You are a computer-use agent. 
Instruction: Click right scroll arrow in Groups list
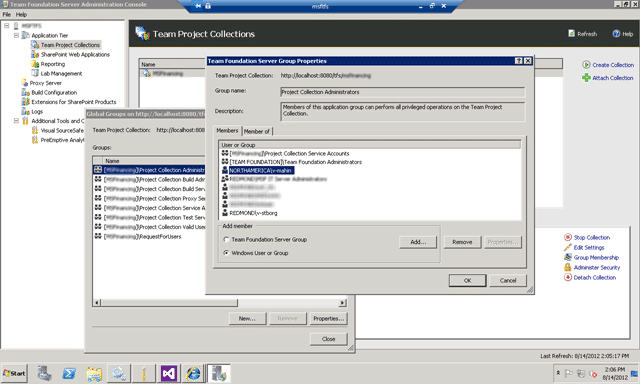(343, 303)
